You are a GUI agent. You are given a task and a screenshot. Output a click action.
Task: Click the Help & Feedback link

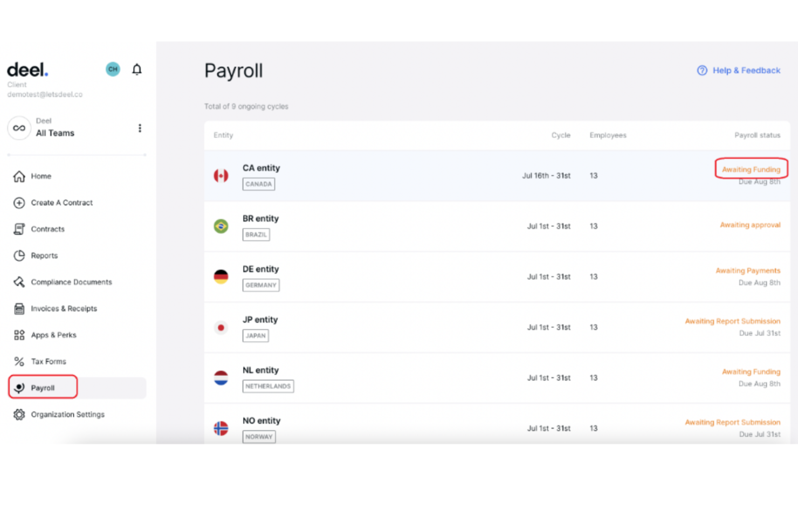(739, 70)
